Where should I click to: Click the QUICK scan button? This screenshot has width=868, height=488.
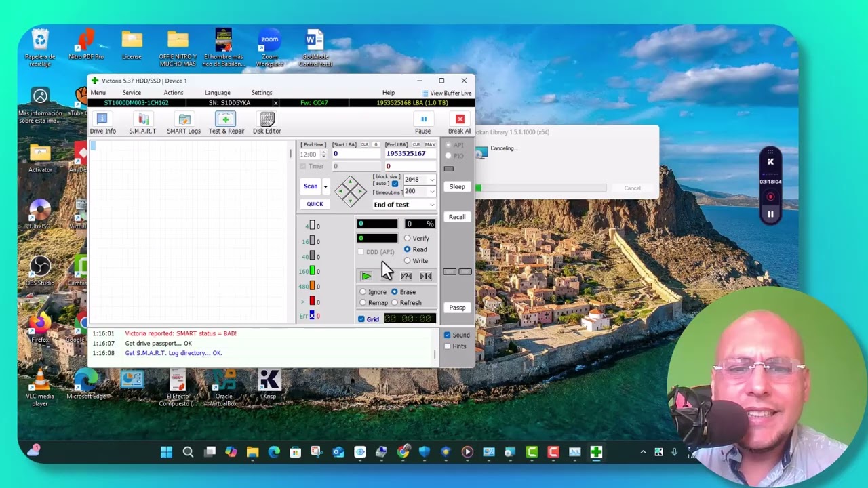315,204
